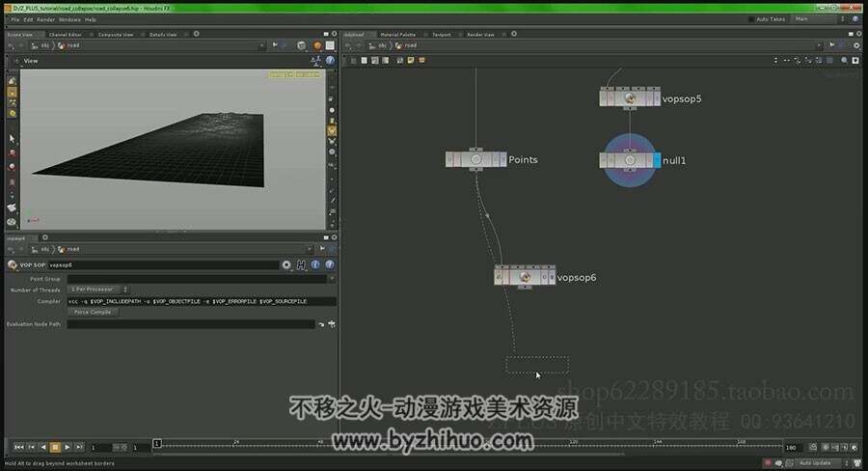868x471 pixels.
Task: Click the Evaluation Node Path field
Action: pyautogui.click(x=191, y=324)
